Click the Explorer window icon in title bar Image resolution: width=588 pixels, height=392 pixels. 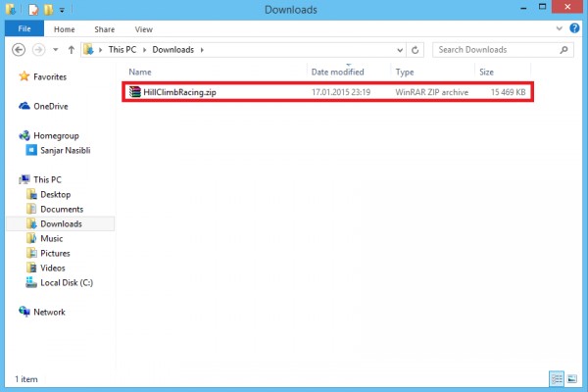coord(11,10)
